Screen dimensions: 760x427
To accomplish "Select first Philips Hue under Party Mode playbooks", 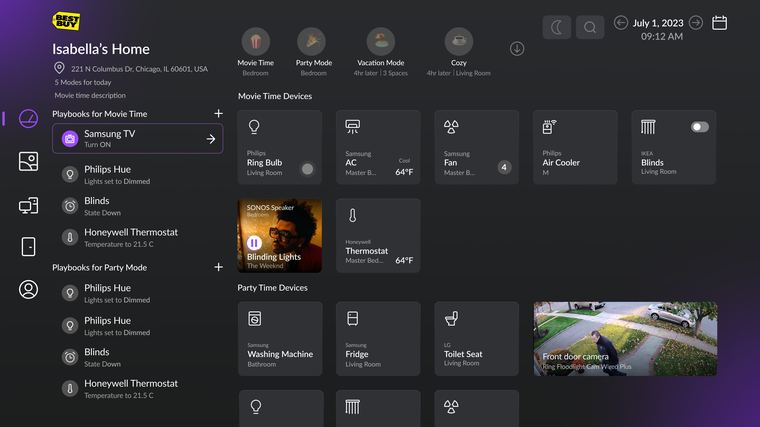I will click(x=138, y=293).
